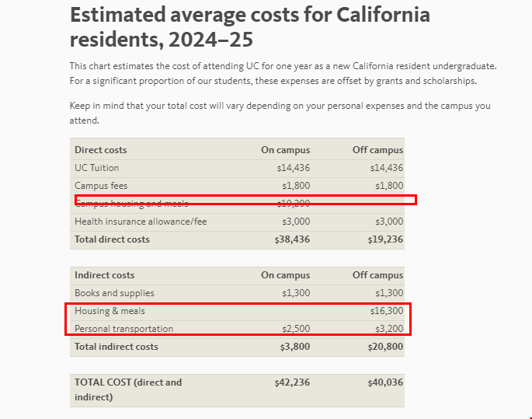Click the $42,236 on-campus total cost

[x=292, y=382]
